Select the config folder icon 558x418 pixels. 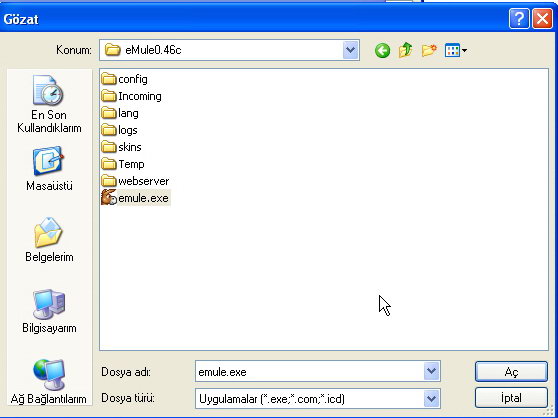(109, 79)
